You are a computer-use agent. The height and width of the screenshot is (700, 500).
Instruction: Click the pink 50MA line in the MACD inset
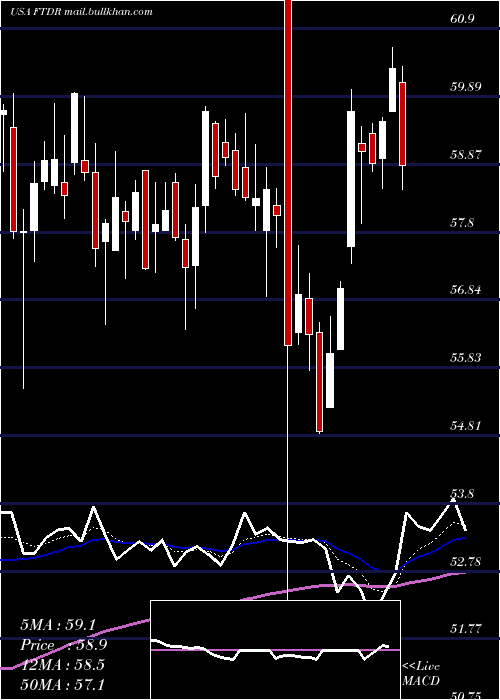(275, 650)
